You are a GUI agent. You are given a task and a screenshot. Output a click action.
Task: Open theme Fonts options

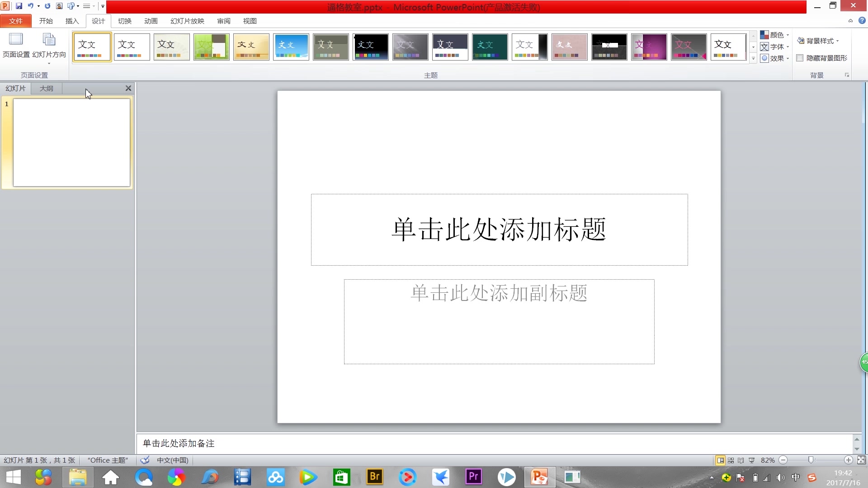[x=774, y=47]
